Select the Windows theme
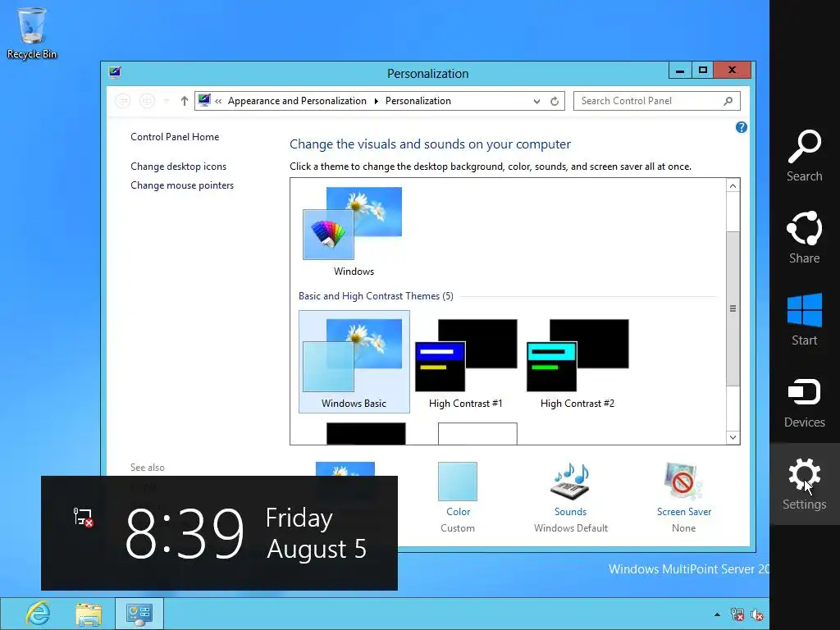 pyautogui.click(x=354, y=231)
